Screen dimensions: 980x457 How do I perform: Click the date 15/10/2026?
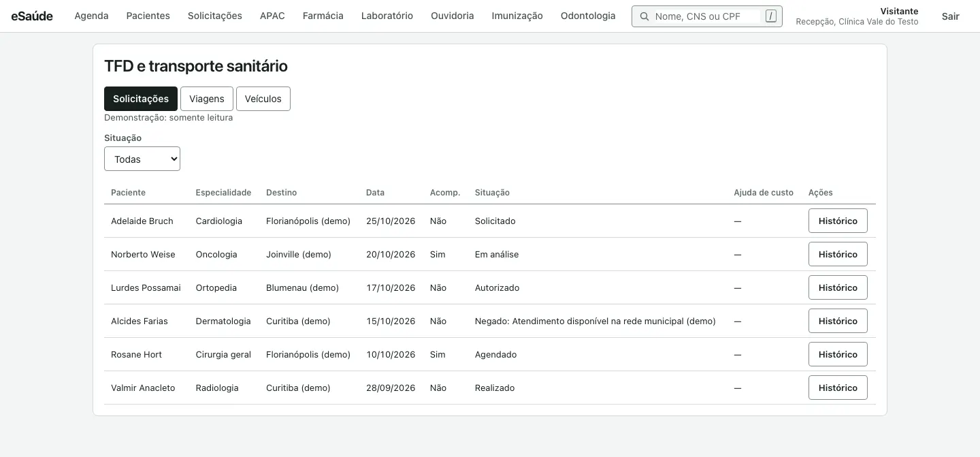pos(391,321)
